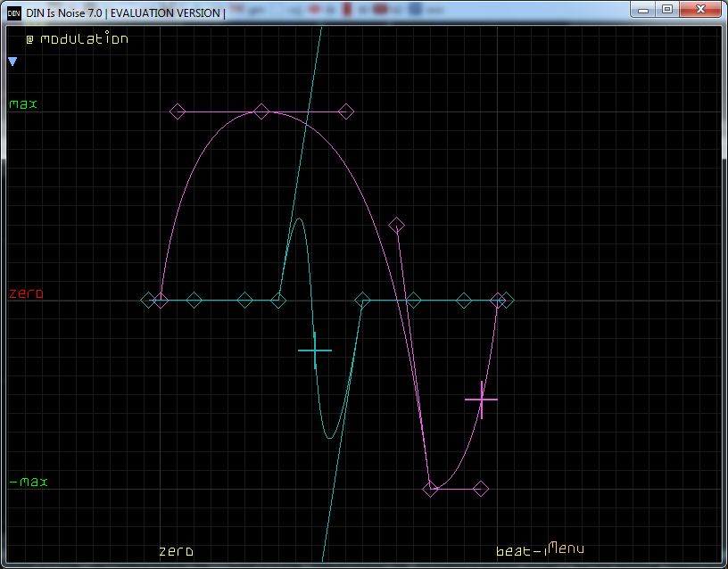Click the green '-max' axis label
The width and height of the screenshot is (728, 569).
click(29, 482)
